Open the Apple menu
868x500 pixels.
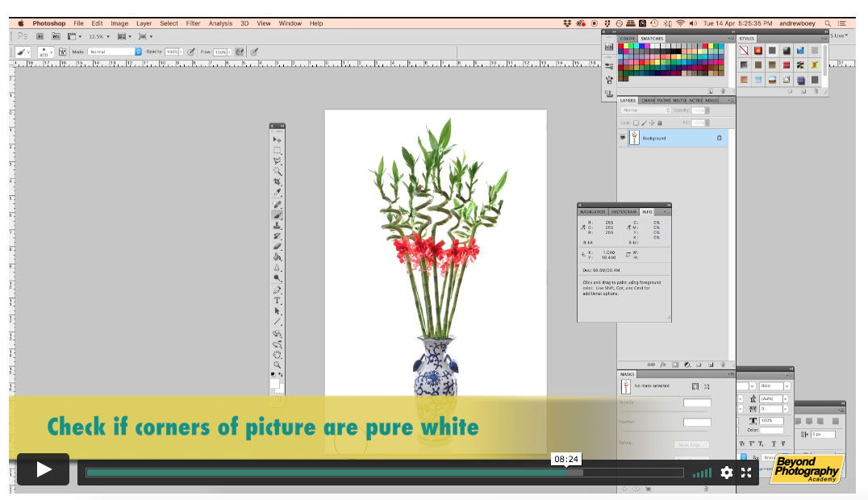click(x=21, y=23)
